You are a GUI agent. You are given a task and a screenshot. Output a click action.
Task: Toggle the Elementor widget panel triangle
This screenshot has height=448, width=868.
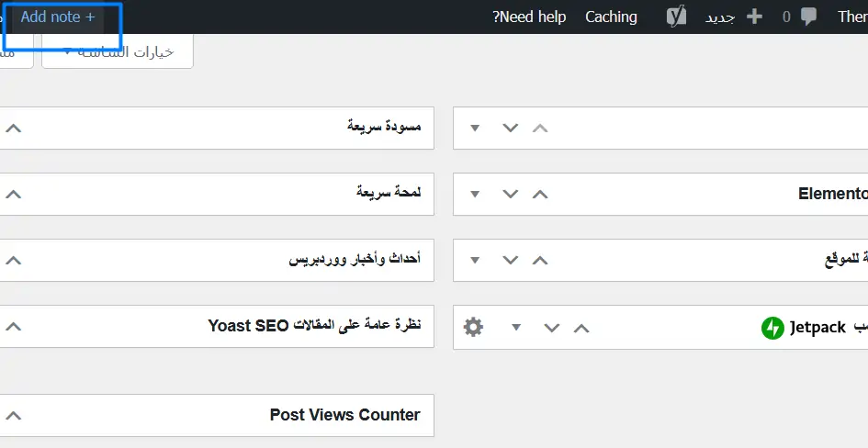coord(475,194)
